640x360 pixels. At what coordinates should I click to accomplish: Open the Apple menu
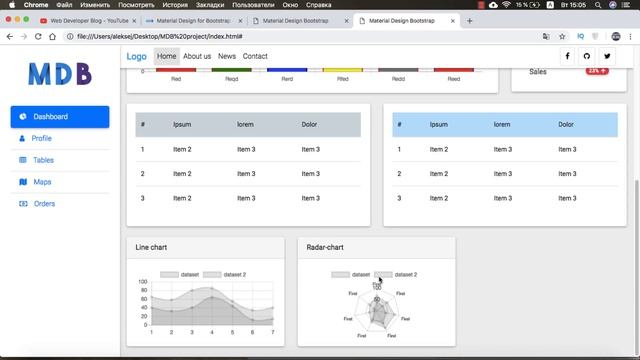[x=12, y=5]
